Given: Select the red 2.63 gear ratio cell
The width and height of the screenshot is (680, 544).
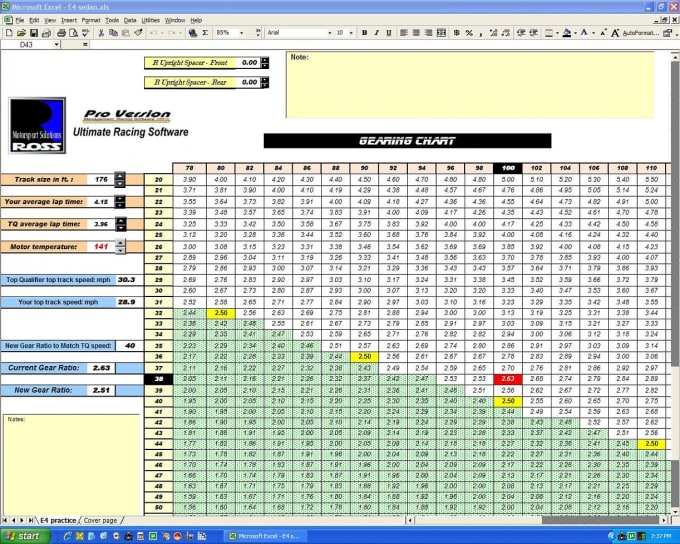Looking at the screenshot, I should click(x=508, y=379).
